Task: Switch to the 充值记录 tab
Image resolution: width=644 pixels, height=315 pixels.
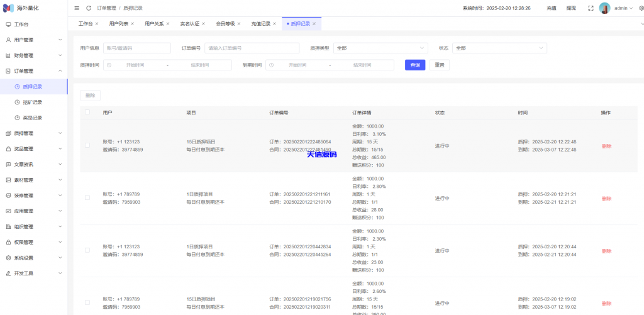Action: tap(261, 24)
